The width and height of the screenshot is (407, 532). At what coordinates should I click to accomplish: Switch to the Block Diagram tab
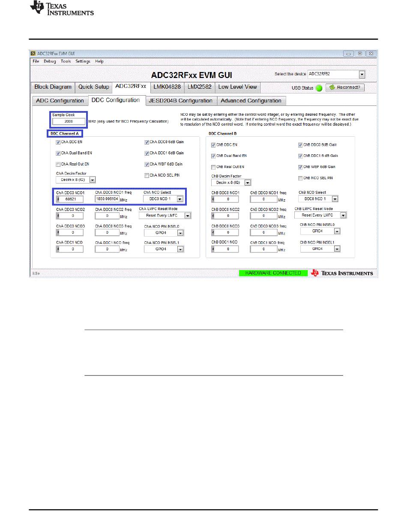[53, 87]
